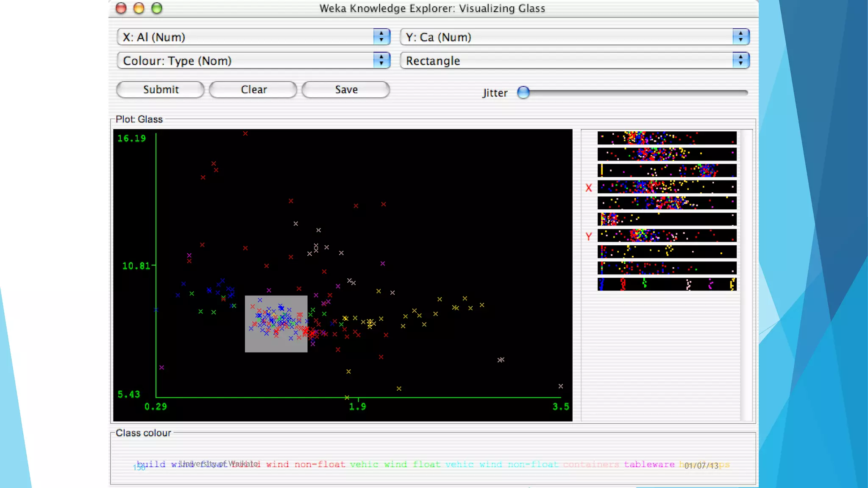Click the green 'vehic wind float' class label
868x488 pixels.
point(395,465)
